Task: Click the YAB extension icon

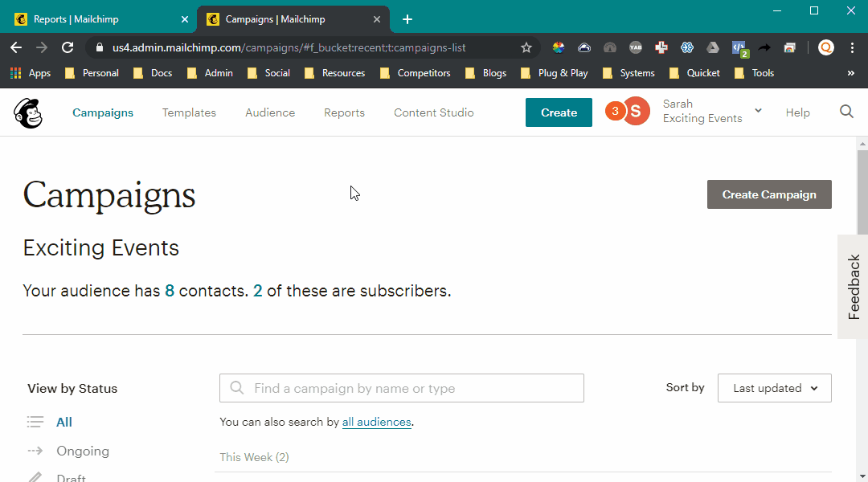Action: pos(636,47)
